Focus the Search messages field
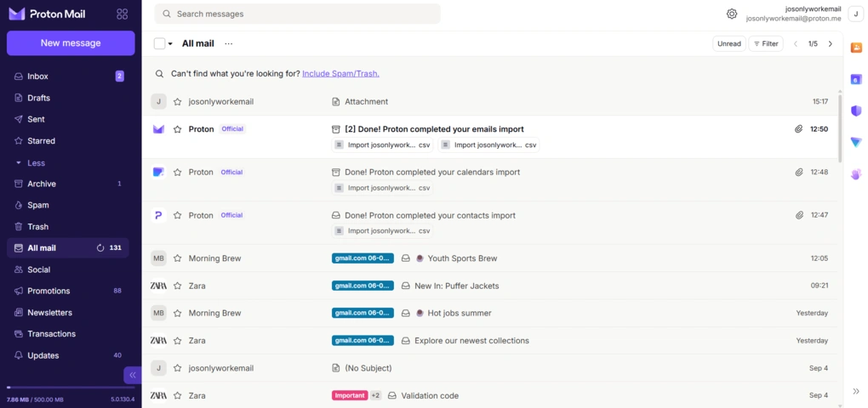The height and width of the screenshot is (408, 868). tap(297, 14)
